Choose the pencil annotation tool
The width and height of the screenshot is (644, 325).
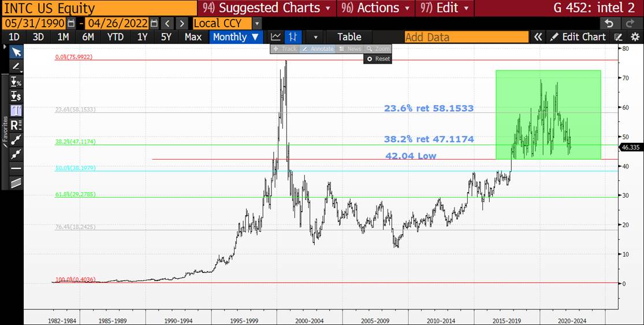click(16, 67)
